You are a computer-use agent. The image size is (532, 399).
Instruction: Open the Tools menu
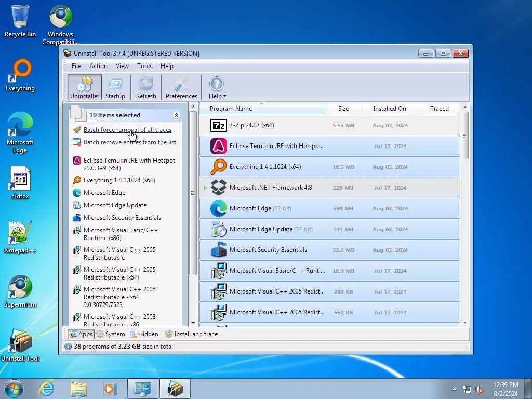click(144, 66)
